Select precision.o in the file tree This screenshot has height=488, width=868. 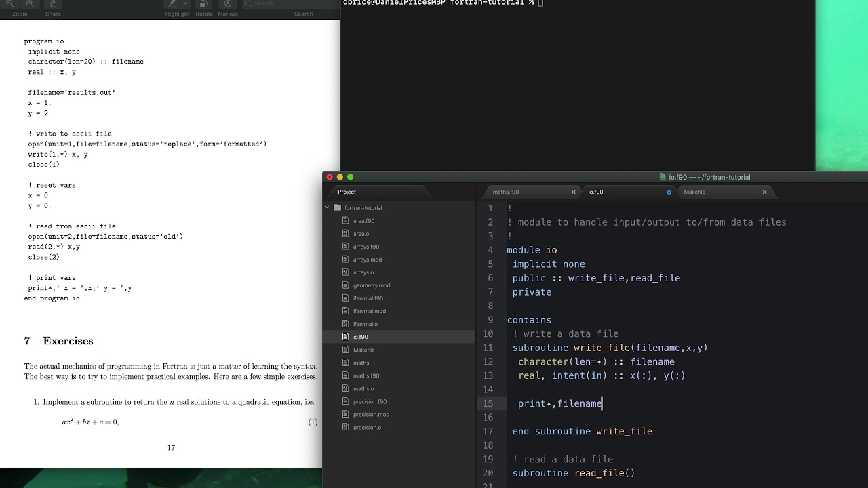(x=367, y=427)
